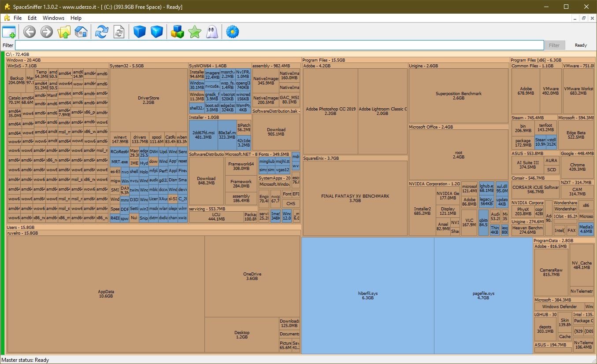The height and width of the screenshot is (364, 597).
Task: Select the Download 848.2MB block
Action: (x=207, y=181)
